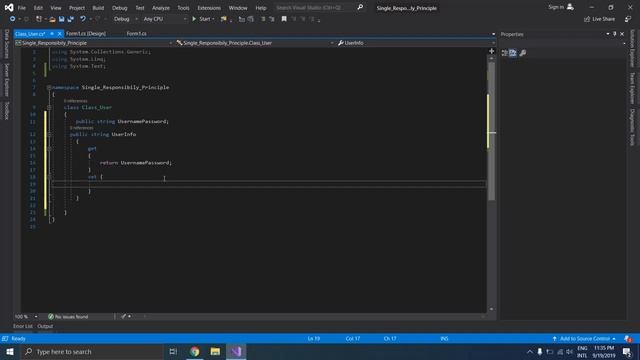The width and height of the screenshot is (640, 360).
Task: Click the feedback icon beside Live Share
Action: (x=628, y=19)
